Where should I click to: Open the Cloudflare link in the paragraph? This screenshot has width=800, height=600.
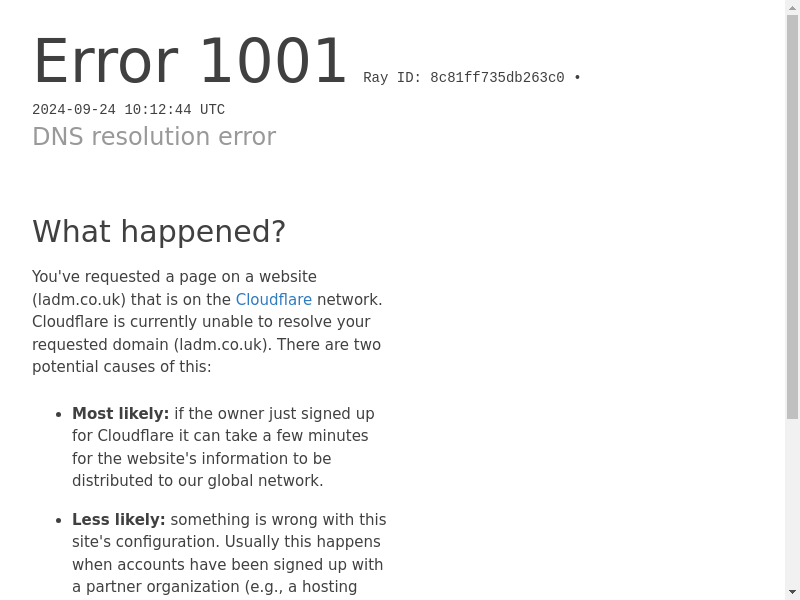[x=273, y=299]
